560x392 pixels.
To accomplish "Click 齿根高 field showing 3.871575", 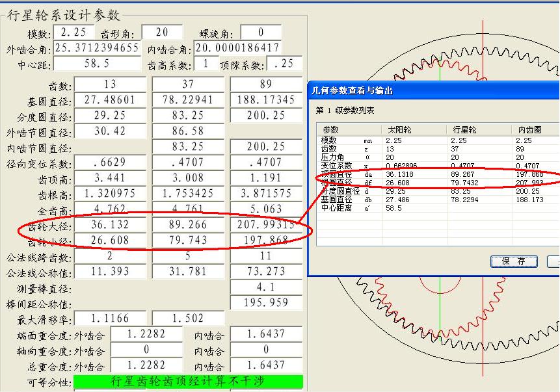I will pyautogui.click(x=266, y=194).
